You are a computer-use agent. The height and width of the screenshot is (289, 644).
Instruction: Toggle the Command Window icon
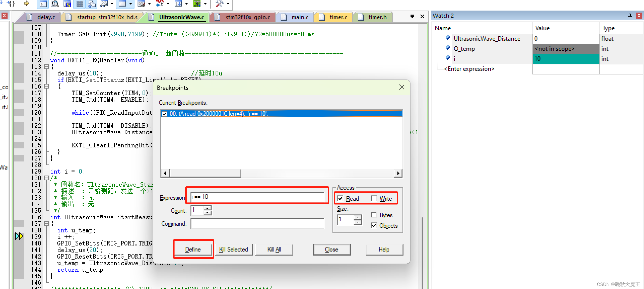[x=43, y=4]
